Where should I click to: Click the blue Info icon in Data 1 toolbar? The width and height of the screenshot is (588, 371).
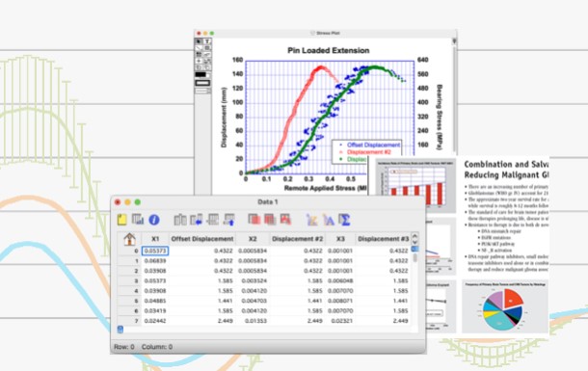click(x=154, y=220)
